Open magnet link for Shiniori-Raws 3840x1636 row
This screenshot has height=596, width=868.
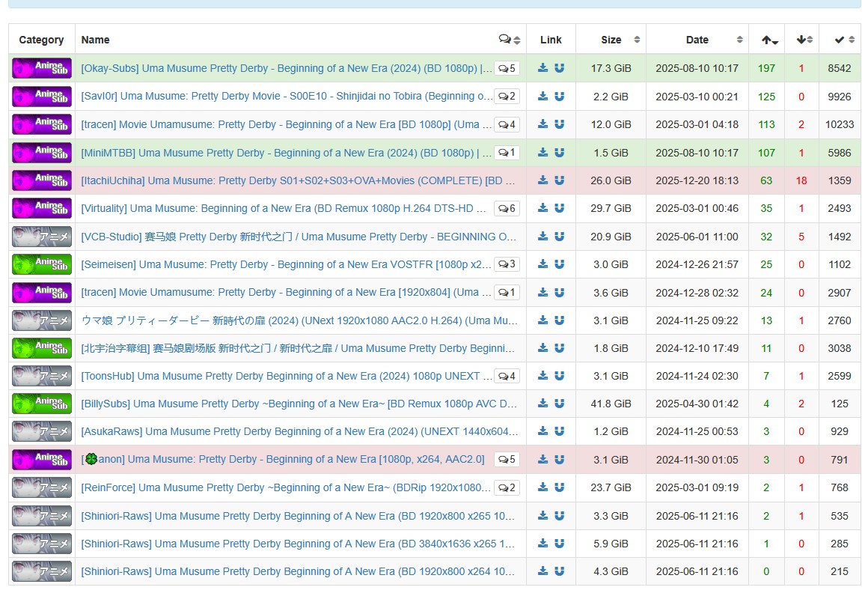[x=560, y=544]
